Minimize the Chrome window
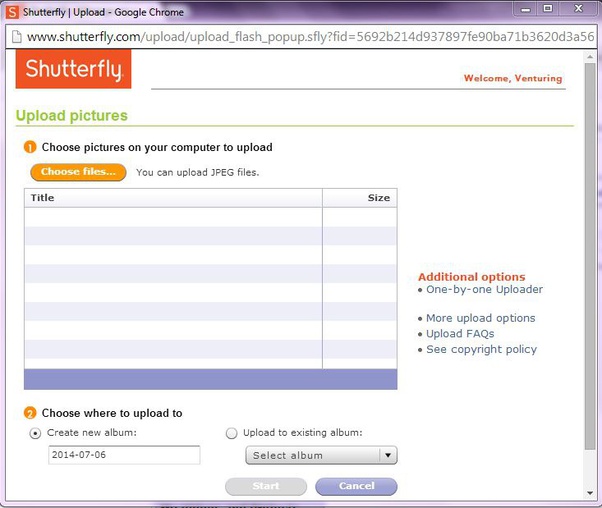602x508 pixels. coord(526,9)
